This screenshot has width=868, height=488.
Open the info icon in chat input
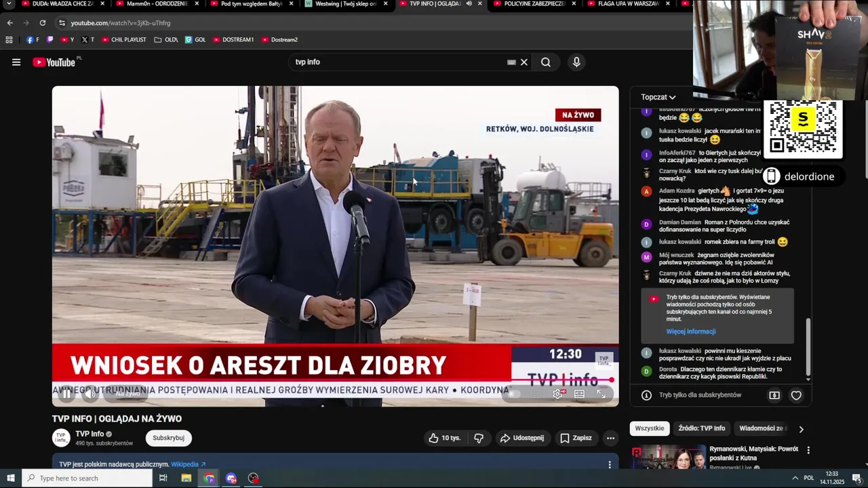(646, 395)
